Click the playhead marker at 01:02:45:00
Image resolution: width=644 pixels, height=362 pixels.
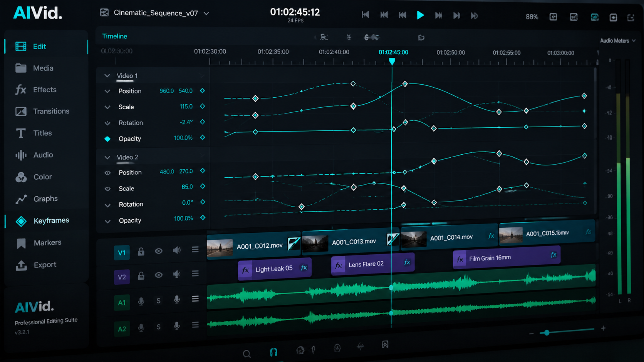(x=392, y=62)
